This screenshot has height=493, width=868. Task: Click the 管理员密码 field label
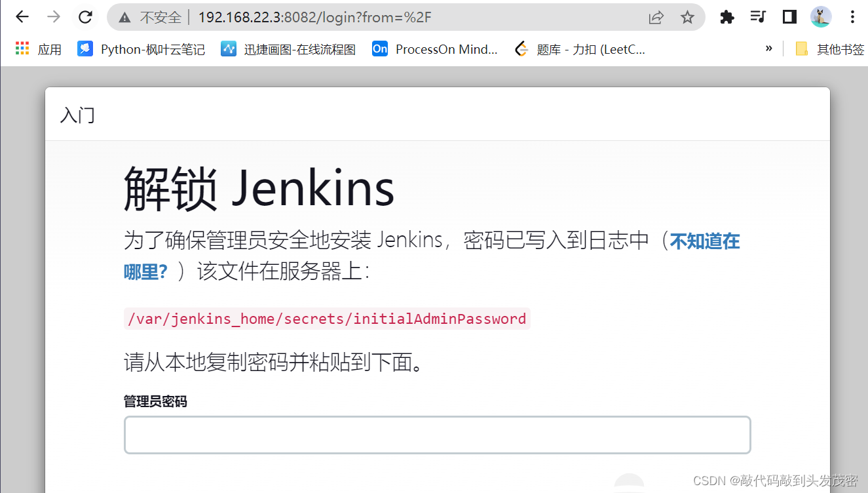tap(155, 401)
